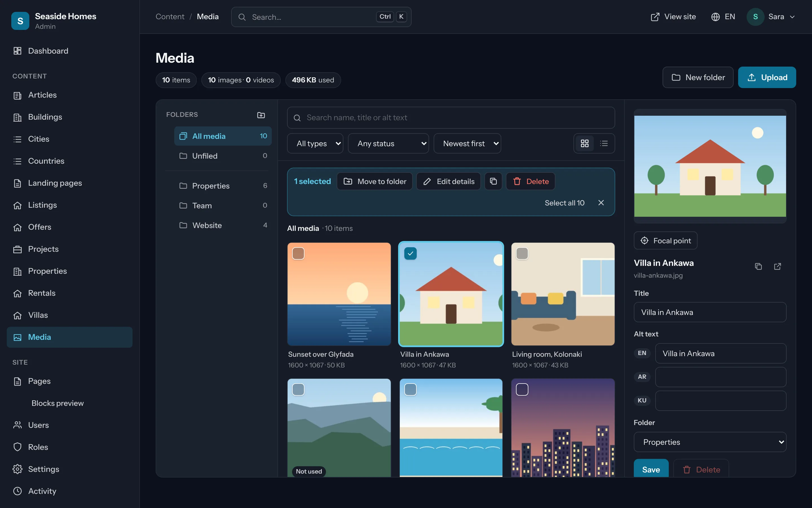The height and width of the screenshot is (508, 812).
Task: Open the Newest first sort dropdown
Action: pos(467,143)
